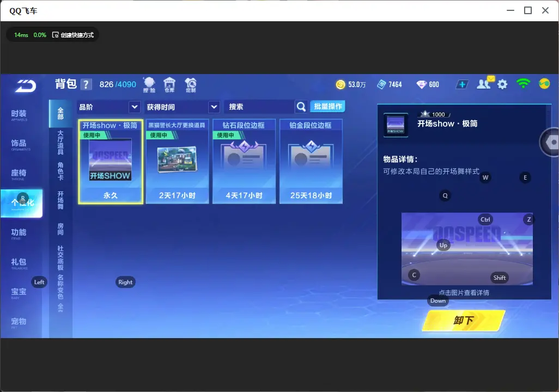Select the 个性化 personalization category
This screenshot has height=392, width=559.
[x=21, y=203]
